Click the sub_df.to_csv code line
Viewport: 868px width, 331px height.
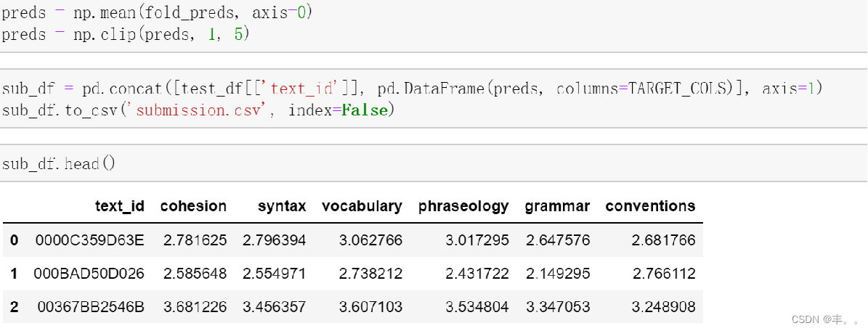tap(198, 110)
